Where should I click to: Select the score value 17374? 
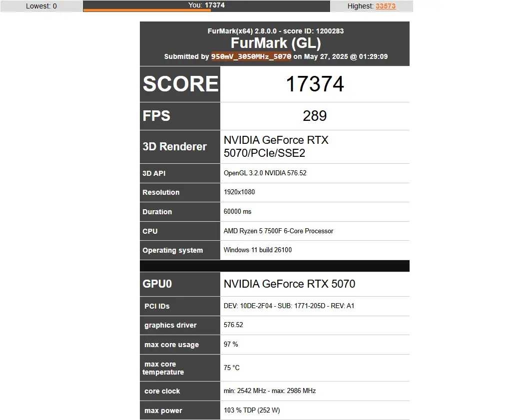click(315, 84)
